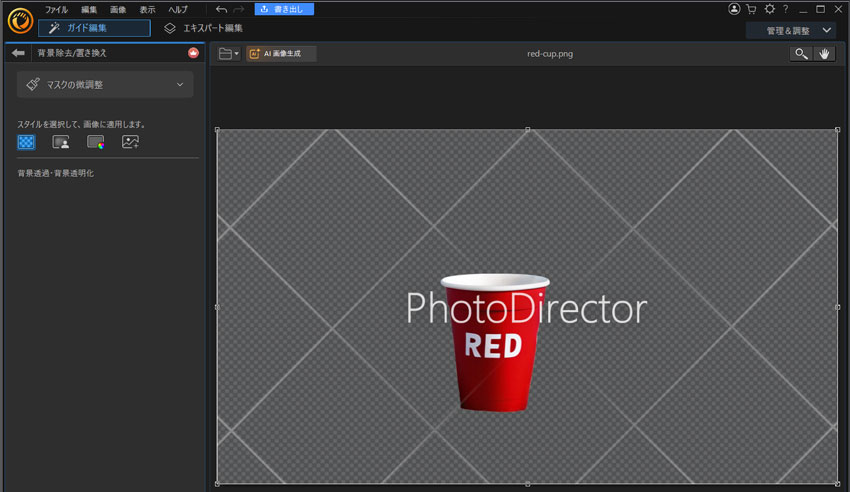Image resolution: width=850 pixels, height=492 pixels.
Task: Click the AI 画像生成 button
Action: (281, 54)
